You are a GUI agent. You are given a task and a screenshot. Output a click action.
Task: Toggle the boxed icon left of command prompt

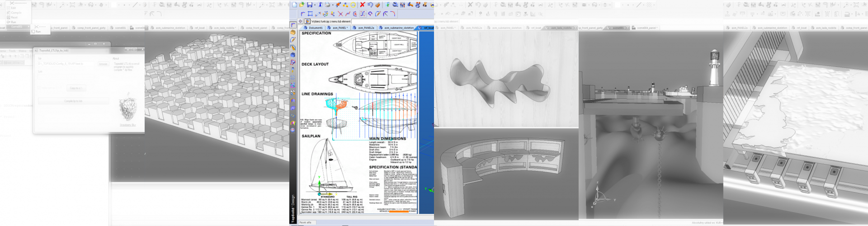point(307,21)
